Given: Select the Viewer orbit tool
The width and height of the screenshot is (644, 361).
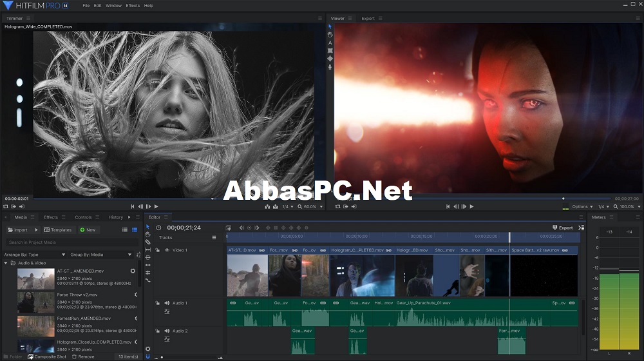Looking at the screenshot, I should (330, 59).
